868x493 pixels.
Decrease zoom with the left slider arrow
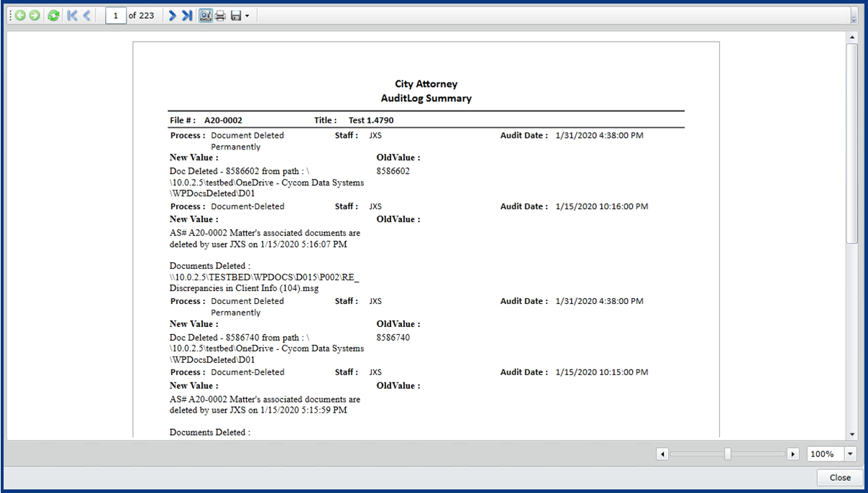662,453
